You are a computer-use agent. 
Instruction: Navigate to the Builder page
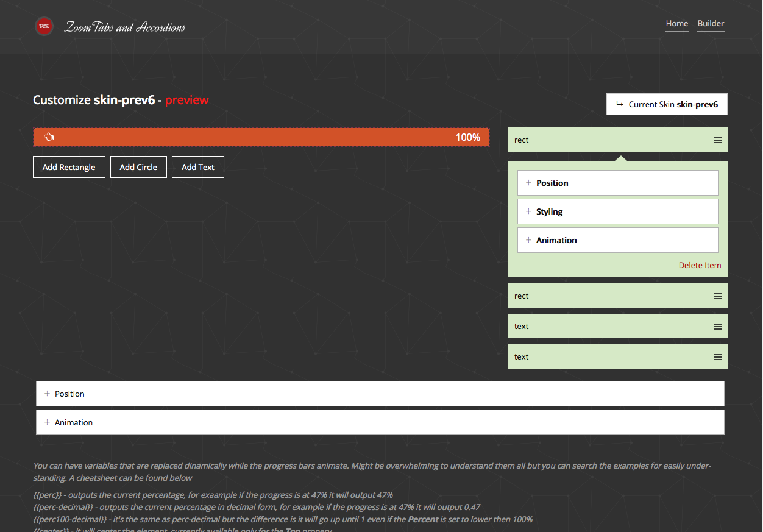coord(711,23)
